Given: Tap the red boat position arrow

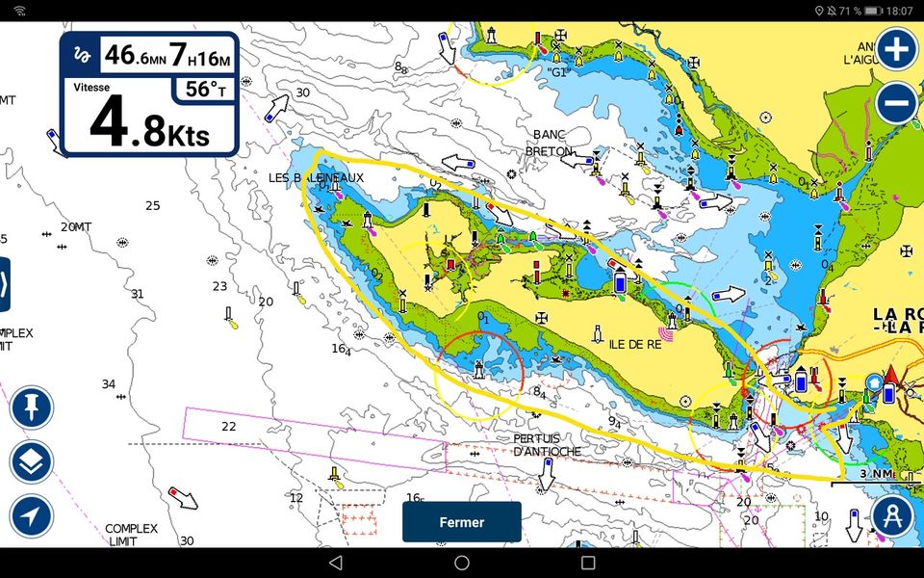Looking at the screenshot, I should coord(891,376).
